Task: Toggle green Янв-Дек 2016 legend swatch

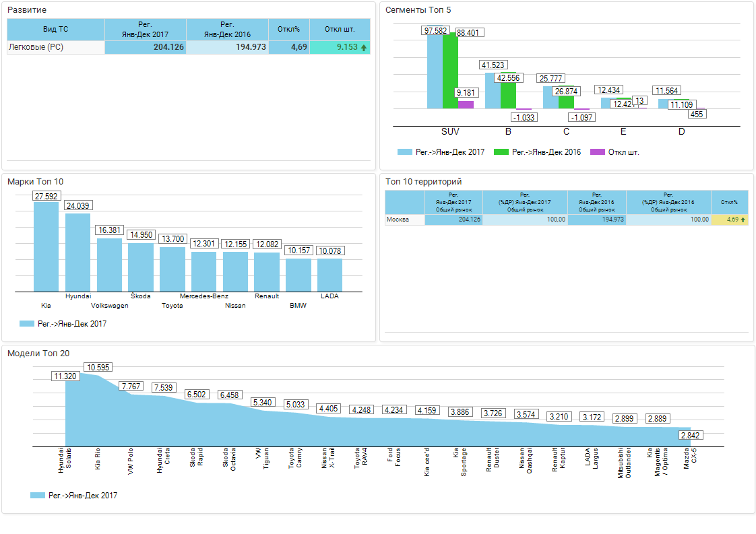Action: pyautogui.click(x=501, y=152)
